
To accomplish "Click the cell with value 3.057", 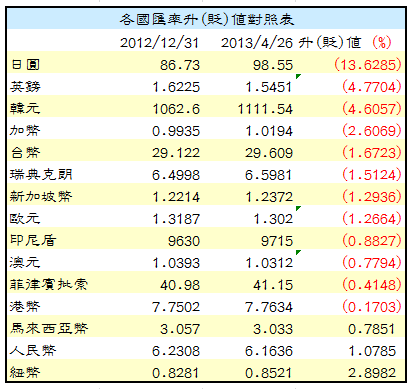I will click(x=180, y=329).
